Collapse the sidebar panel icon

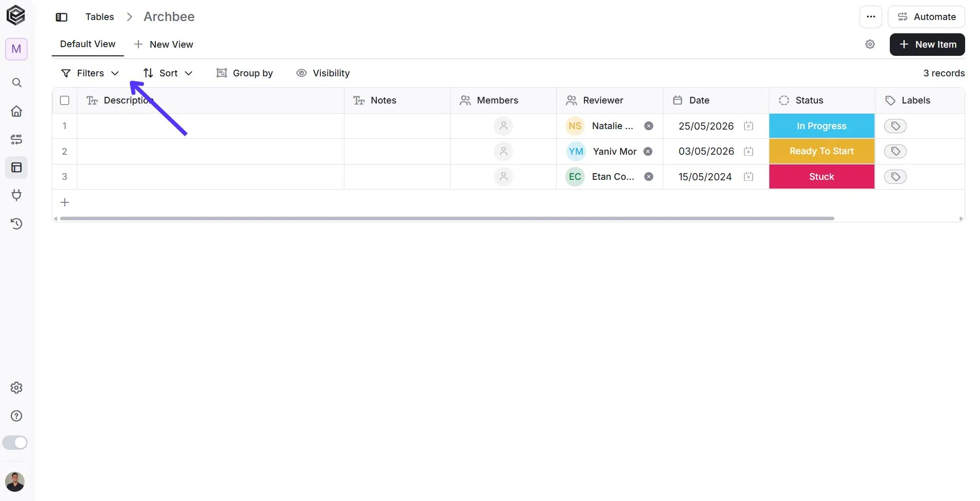coord(62,17)
